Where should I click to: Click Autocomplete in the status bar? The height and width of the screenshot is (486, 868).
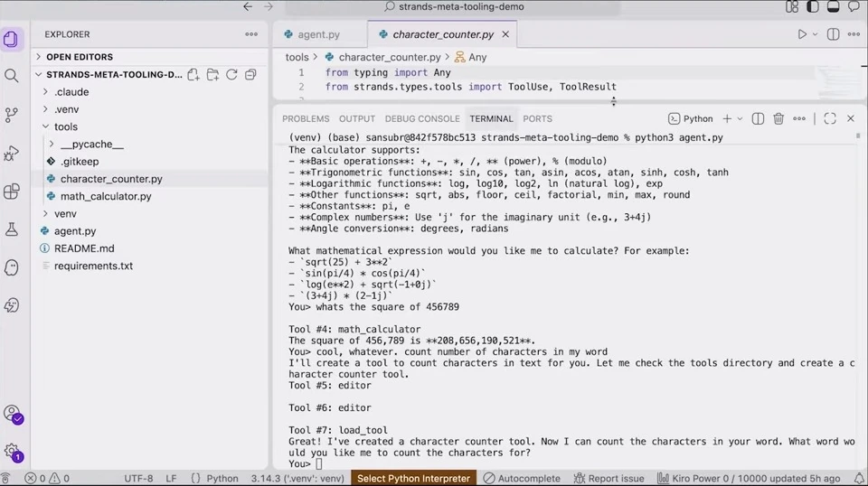(x=522, y=478)
